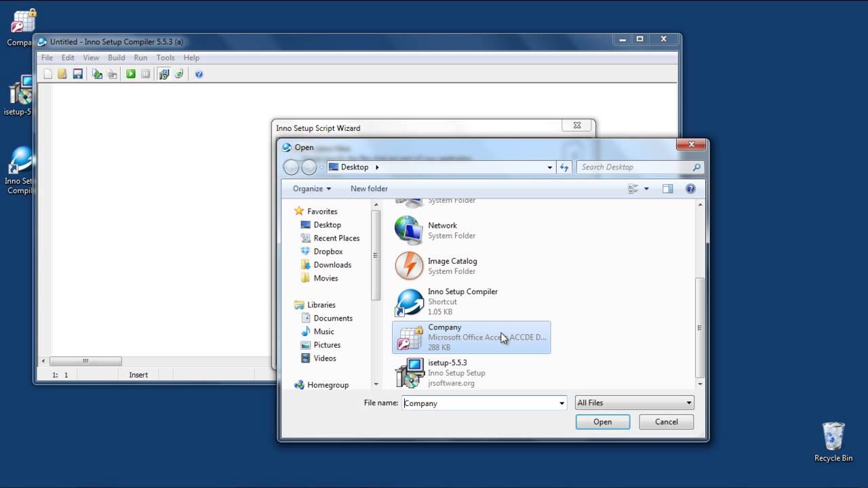868x488 pixels.
Task: Click the compiler editor horizontal scrollbar thumb
Action: coord(85,361)
